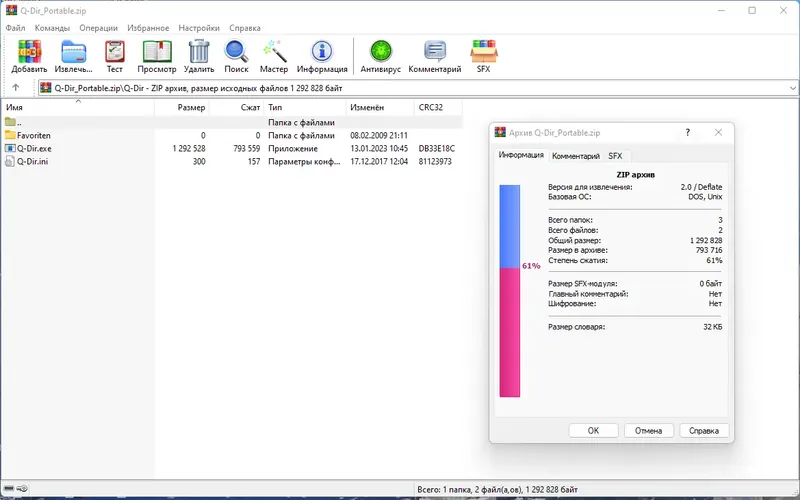Sort list by Изменён column header
Viewport: 800px width, 500px height.
tap(380, 107)
